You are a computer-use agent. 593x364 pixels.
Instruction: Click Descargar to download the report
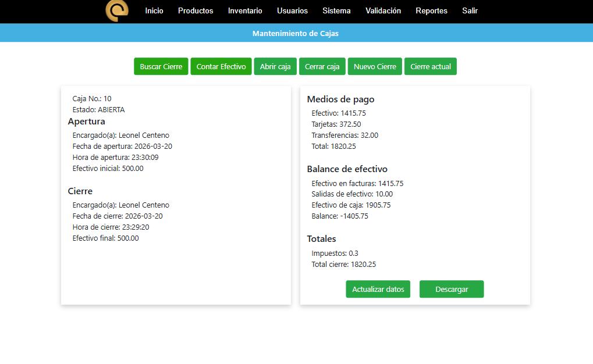452,289
